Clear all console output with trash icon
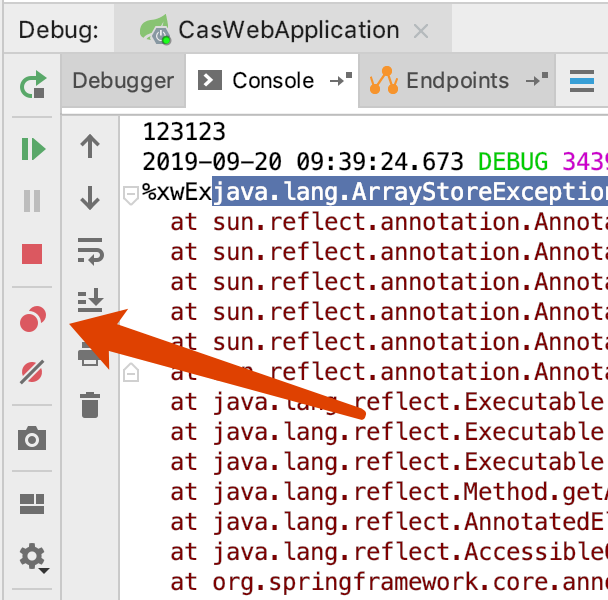The height and width of the screenshot is (600, 608). (x=90, y=405)
